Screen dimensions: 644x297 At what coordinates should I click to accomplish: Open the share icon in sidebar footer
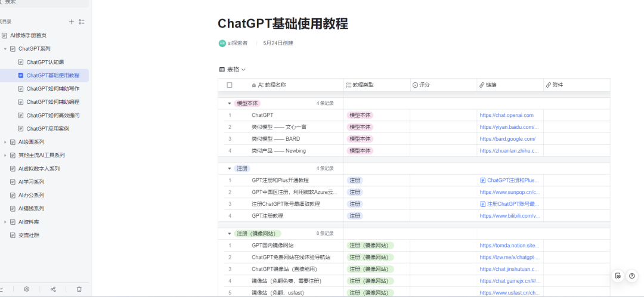53,289
